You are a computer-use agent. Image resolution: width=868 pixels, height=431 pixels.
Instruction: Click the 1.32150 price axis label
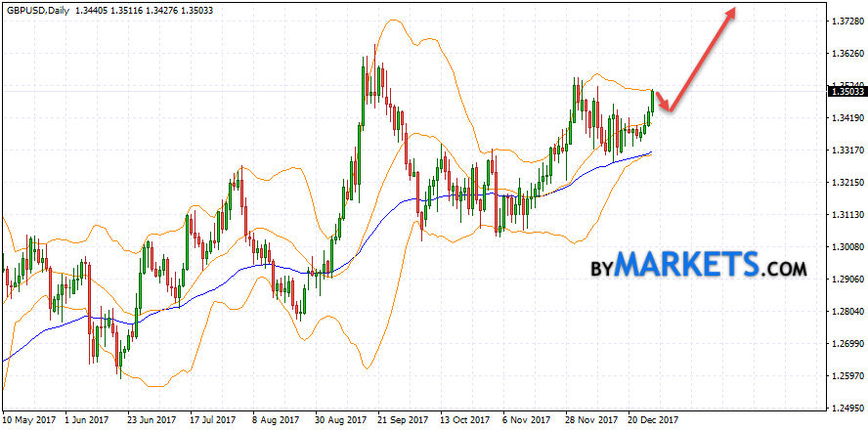(843, 183)
